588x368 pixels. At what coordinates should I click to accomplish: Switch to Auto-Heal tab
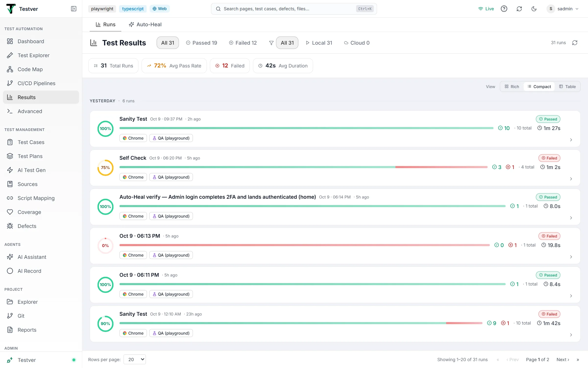(145, 25)
